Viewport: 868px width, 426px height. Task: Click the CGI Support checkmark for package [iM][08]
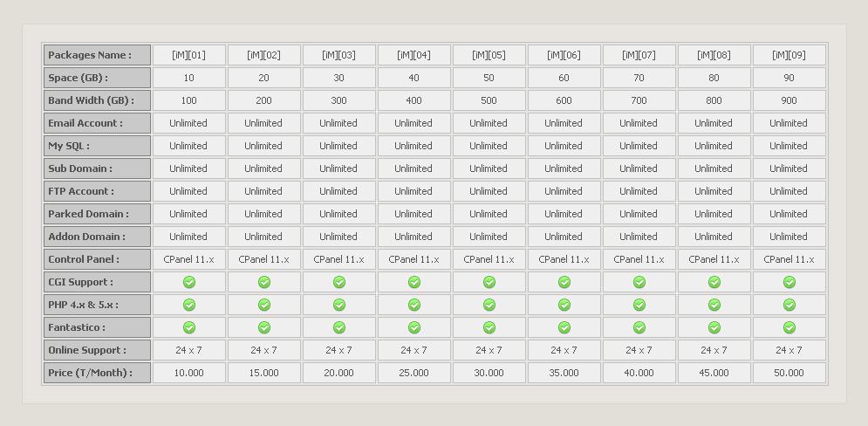(714, 282)
